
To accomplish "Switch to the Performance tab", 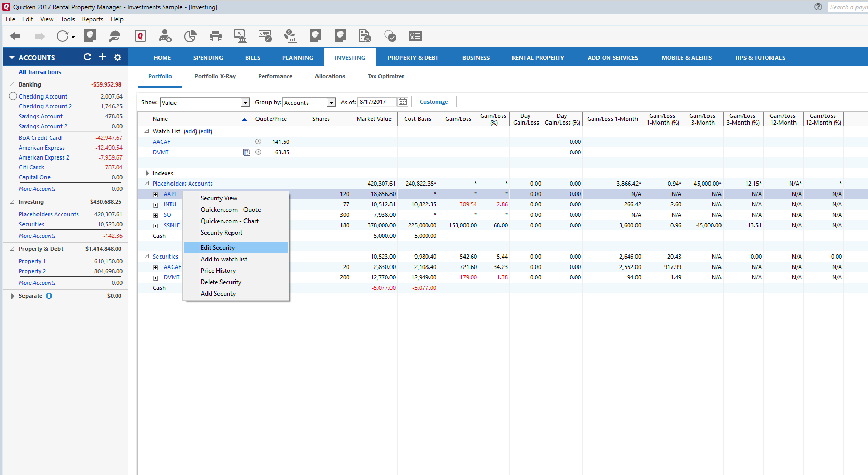I will point(275,76).
